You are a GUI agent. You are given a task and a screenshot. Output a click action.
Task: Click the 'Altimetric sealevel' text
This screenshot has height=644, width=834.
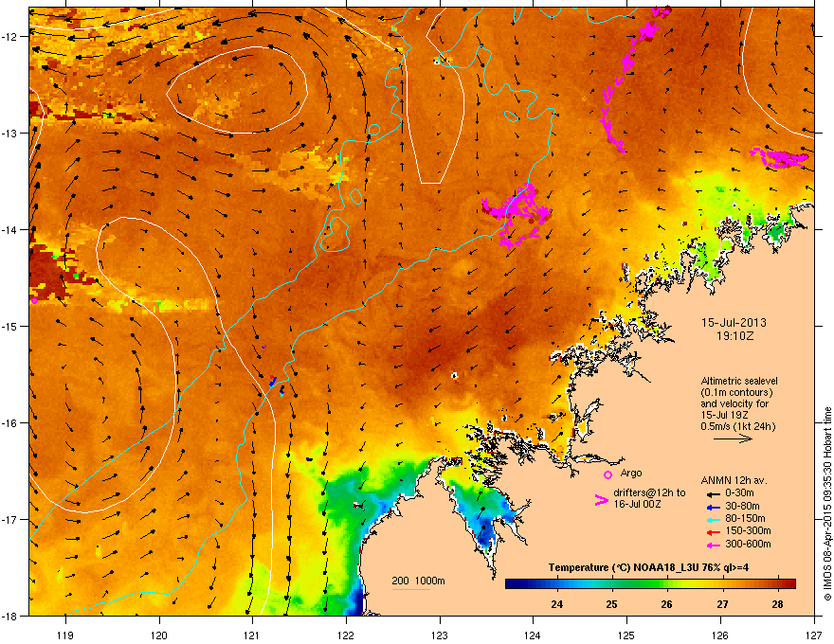(x=739, y=381)
